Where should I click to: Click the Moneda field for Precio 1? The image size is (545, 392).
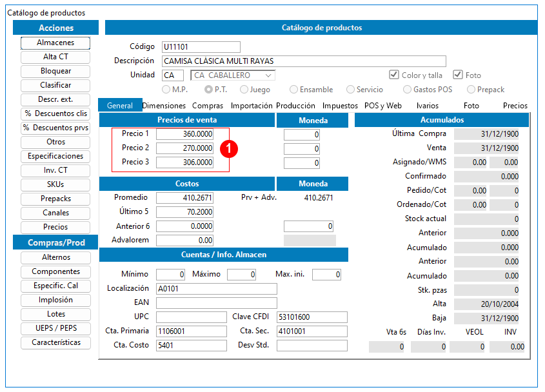[302, 135]
